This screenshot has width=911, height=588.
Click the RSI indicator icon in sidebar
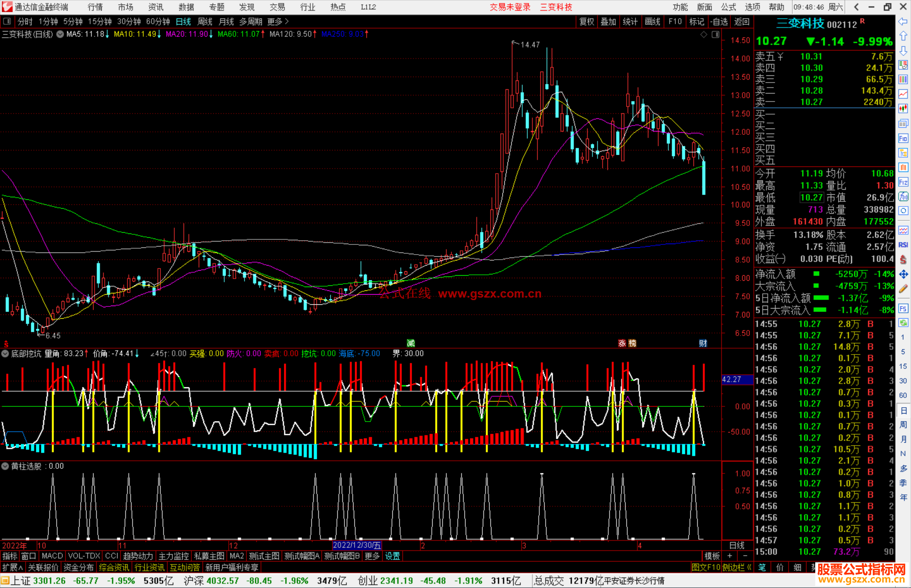point(903,245)
